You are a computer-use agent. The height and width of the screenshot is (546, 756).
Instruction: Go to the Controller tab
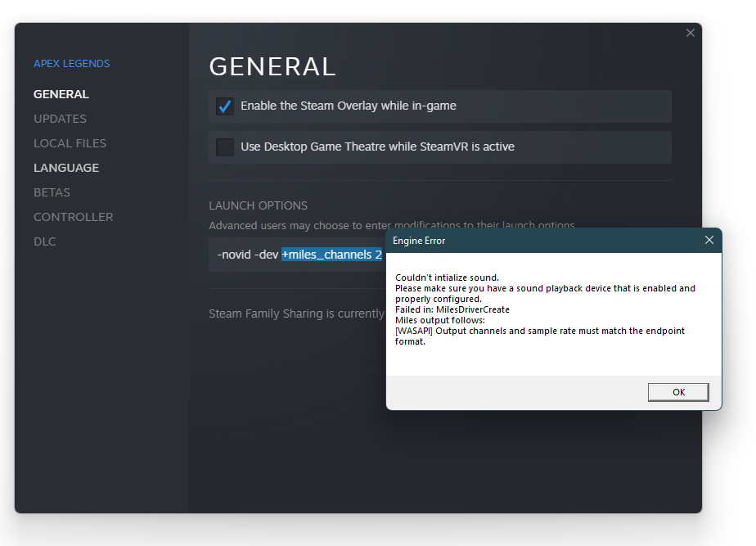(74, 217)
